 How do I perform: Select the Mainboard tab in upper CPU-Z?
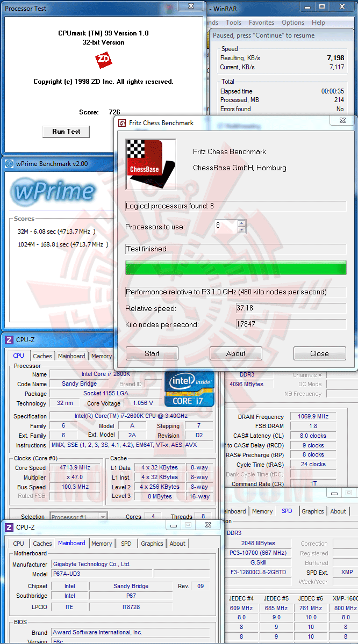point(71,356)
